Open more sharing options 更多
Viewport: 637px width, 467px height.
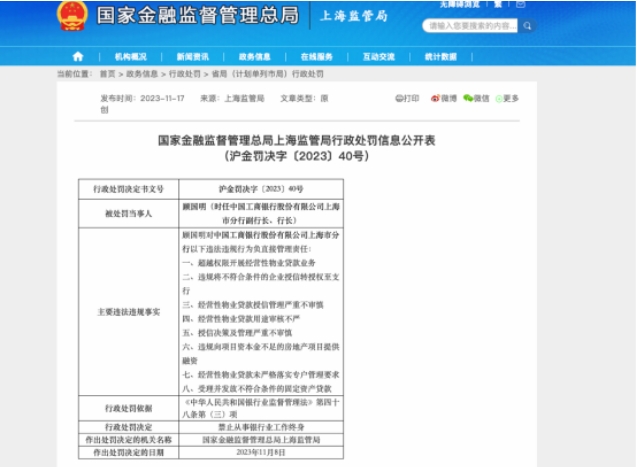(x=507, y=98)
